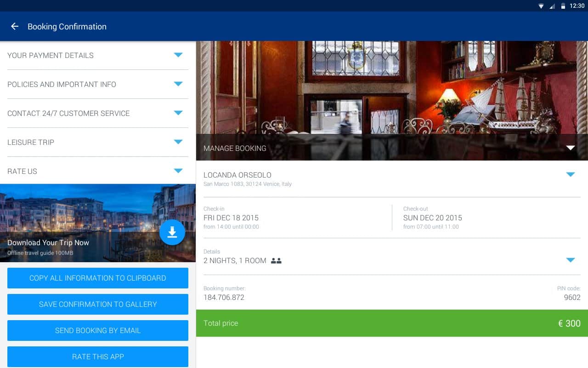Tap the back arrow in header
This screenshot has height=368, width=588.
click(15, 27)
